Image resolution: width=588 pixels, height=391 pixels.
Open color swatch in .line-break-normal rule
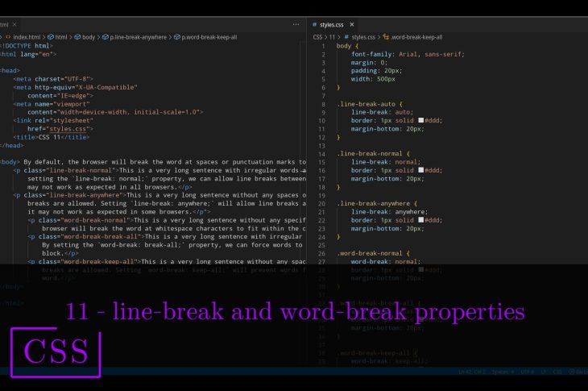point(420,170)
